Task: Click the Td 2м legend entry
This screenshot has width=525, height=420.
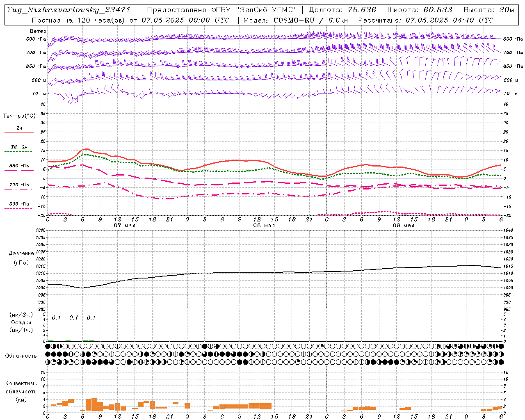Action: pyautogui.click(x=19, y=147)
